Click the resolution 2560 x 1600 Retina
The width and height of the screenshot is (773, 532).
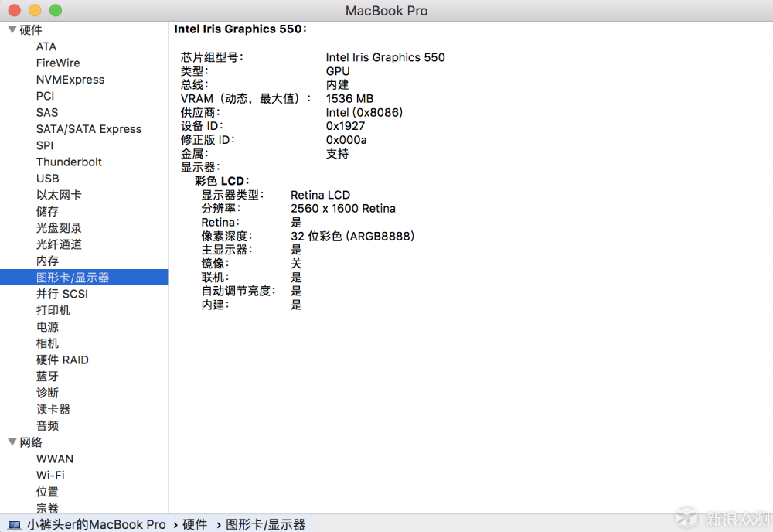point(343,209)
